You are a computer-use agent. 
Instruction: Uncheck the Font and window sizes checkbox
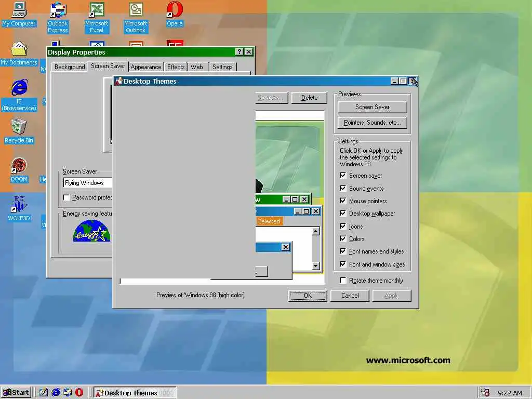pyautogui.click(x=343, y=264)
